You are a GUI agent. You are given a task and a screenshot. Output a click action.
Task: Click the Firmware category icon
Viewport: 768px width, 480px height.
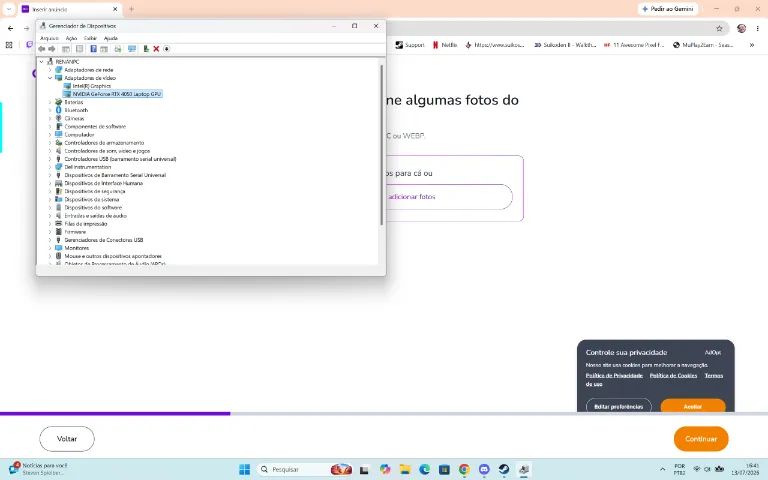point(59,232)
